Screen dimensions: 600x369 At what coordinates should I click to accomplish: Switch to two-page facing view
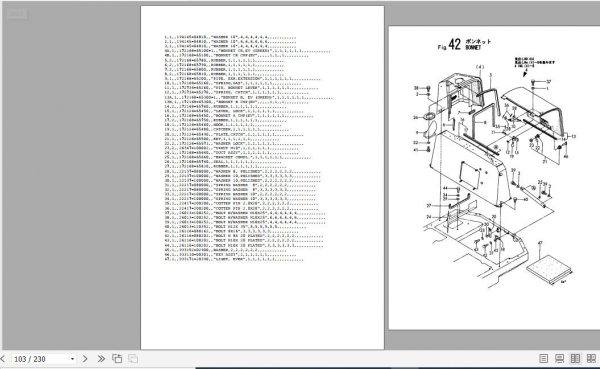[575, 359]
